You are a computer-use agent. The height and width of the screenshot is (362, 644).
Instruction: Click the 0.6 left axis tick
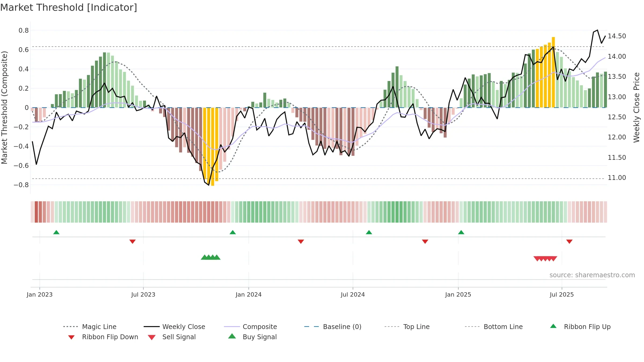tap(24, 50)
